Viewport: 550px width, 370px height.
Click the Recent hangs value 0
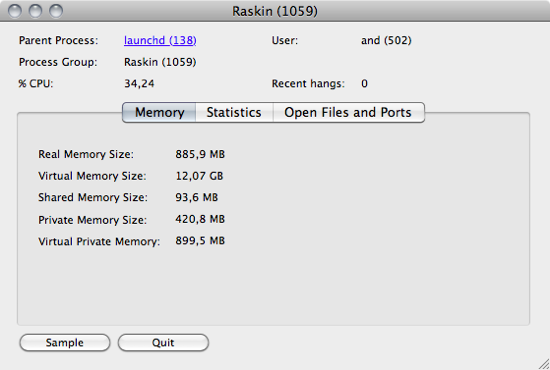coord(364,83)
